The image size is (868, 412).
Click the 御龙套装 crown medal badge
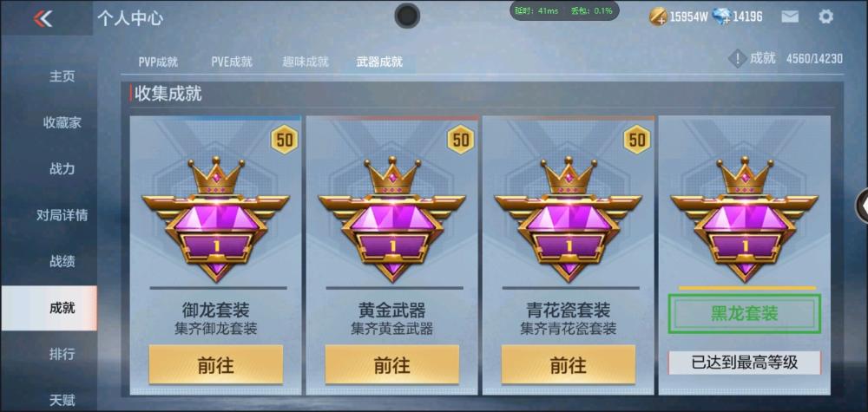coord(216,219)
